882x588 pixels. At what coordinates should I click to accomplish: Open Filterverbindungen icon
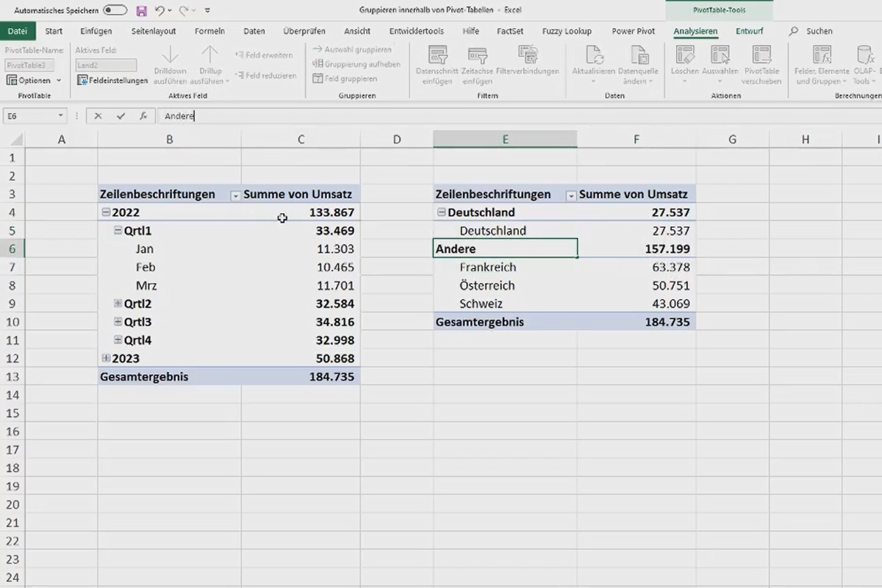(x=528, y=55)
